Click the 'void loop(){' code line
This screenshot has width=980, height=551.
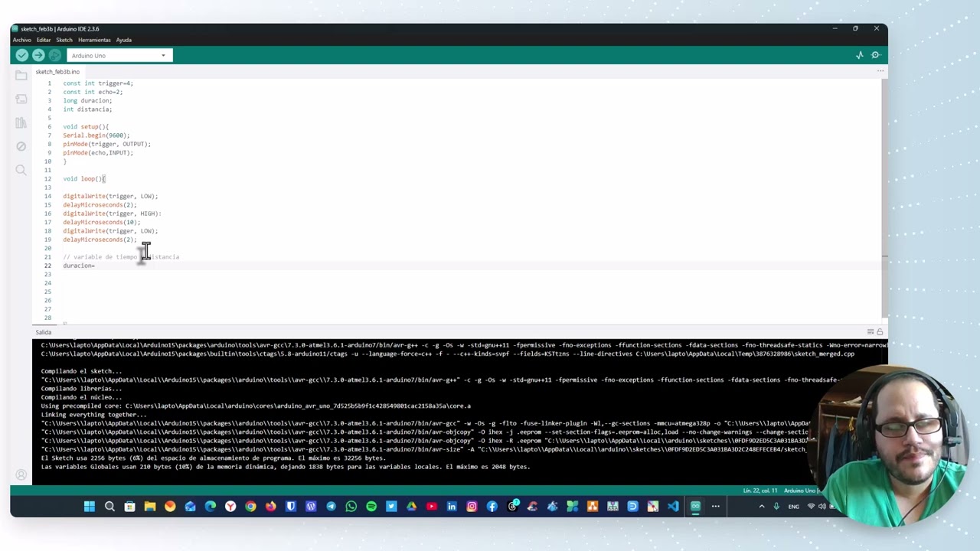(84, 179)
